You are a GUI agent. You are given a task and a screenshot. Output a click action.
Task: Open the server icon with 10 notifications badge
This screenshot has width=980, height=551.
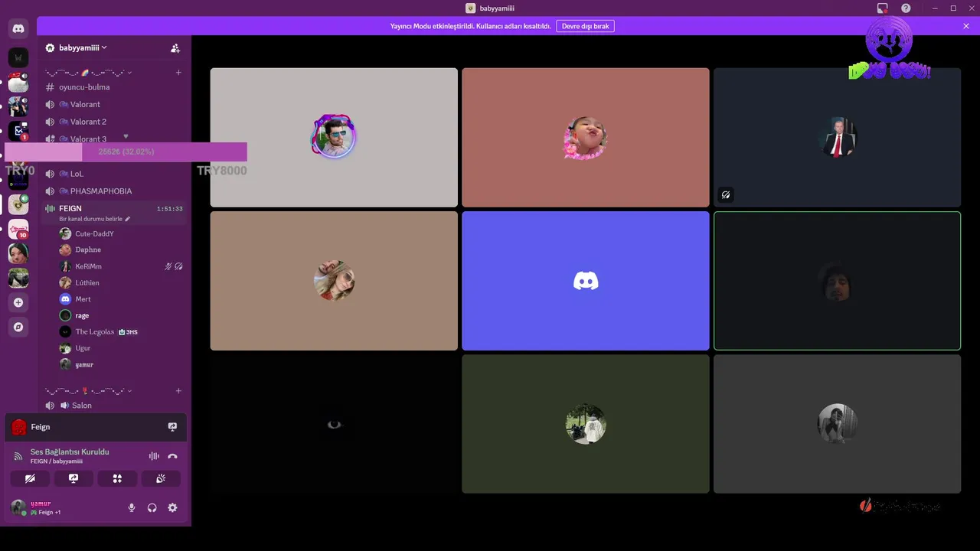pyautogui.click(x=18, y=229)
